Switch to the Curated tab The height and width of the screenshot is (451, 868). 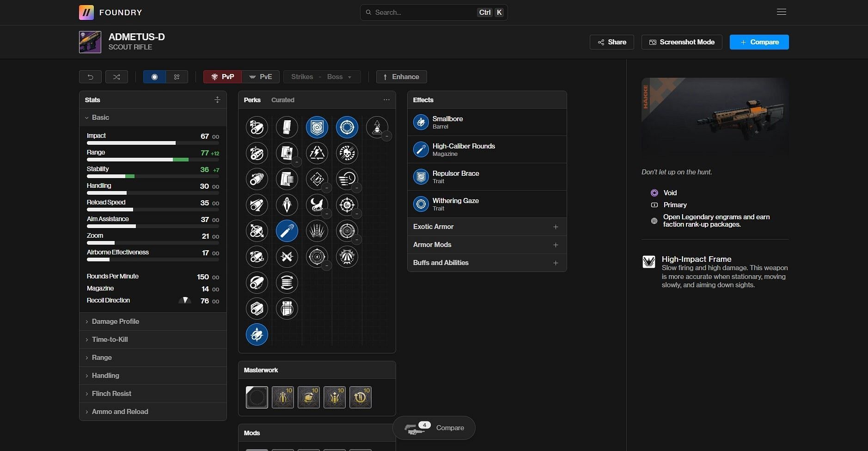point(282,100)
